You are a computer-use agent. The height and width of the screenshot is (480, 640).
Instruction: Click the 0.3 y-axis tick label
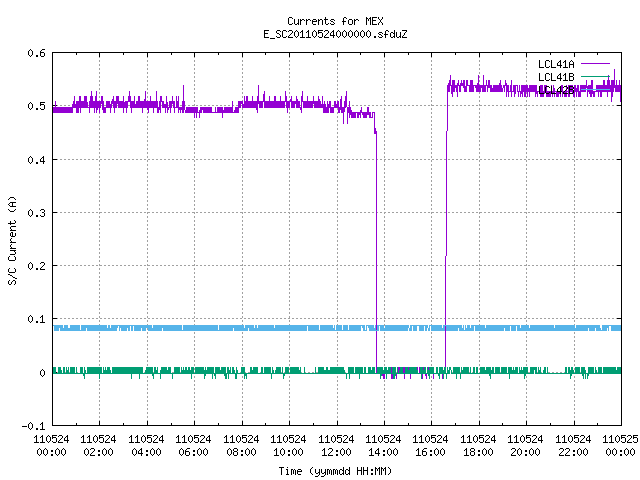pyautogui.click(x=36, y=213)
